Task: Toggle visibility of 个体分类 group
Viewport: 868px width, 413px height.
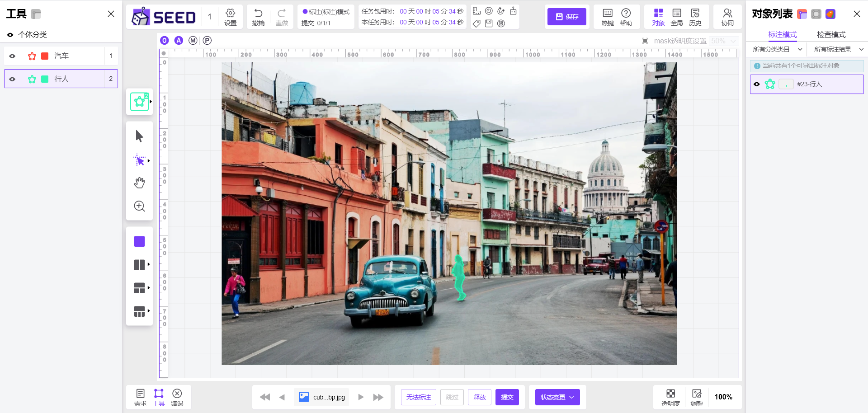Action: [10, 35]
